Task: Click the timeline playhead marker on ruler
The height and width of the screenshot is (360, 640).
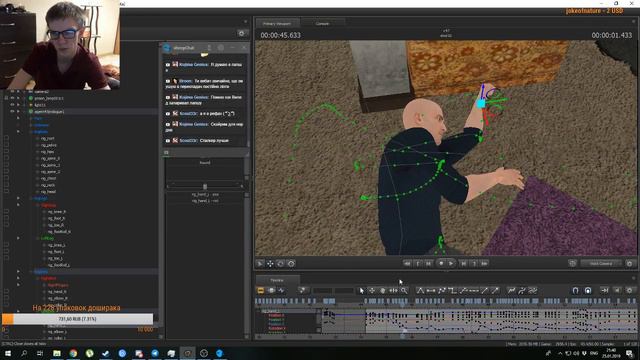Action: (402, 304)
